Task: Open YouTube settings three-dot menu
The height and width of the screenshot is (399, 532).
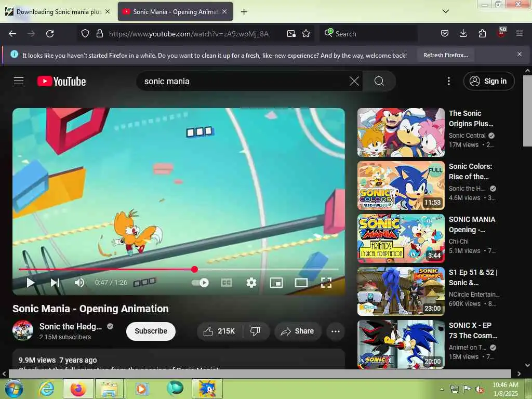Action: (x=448, y=81)
